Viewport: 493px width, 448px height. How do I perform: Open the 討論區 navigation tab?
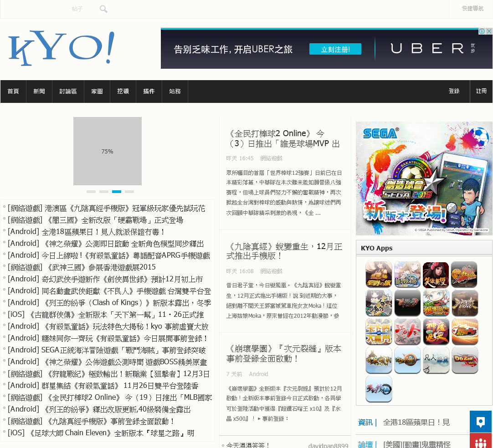click(x=68, y=92)
